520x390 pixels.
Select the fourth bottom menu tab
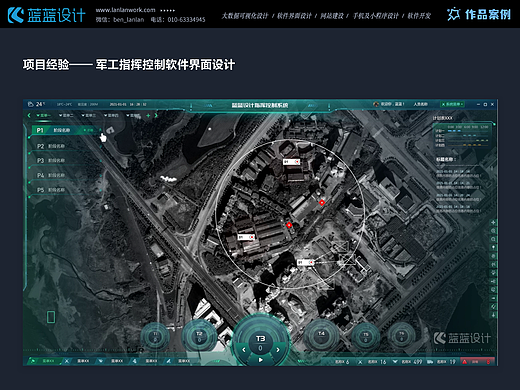click(146, 361)
